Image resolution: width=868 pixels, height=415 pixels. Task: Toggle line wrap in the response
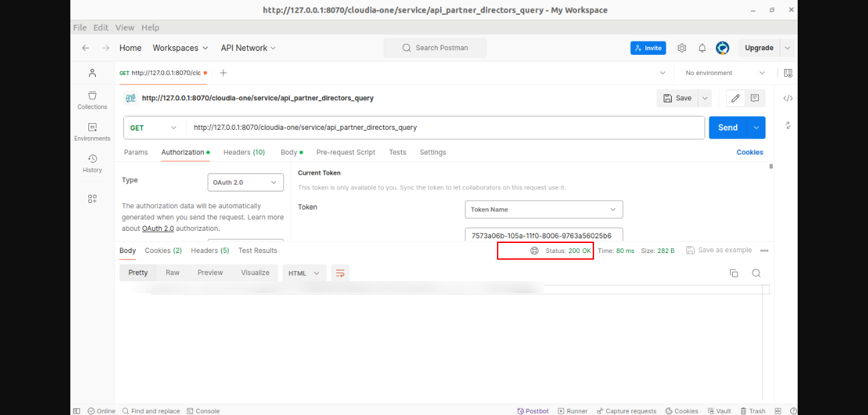[340, 273]
